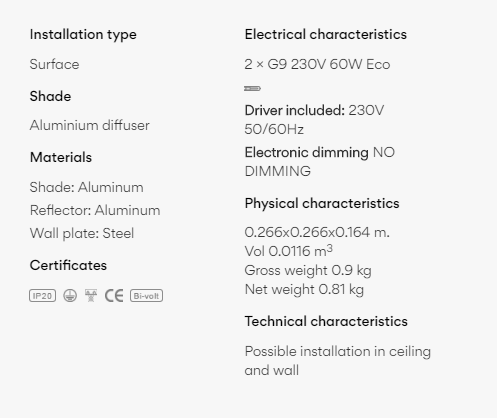Select the Shade heading
Image resolution: width=497 pixels, height=418 pixels.
click(x=50, y=96)
